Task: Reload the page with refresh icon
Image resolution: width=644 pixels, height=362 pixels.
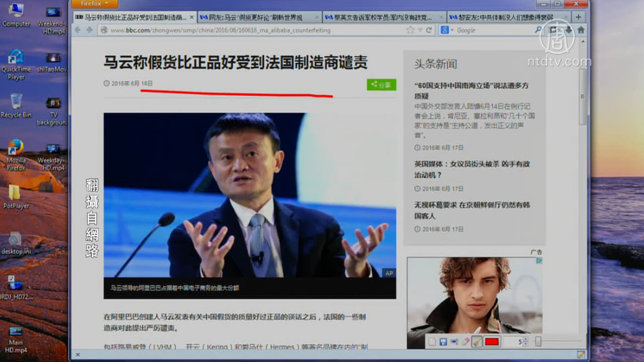Action: [x=429, y=30]
